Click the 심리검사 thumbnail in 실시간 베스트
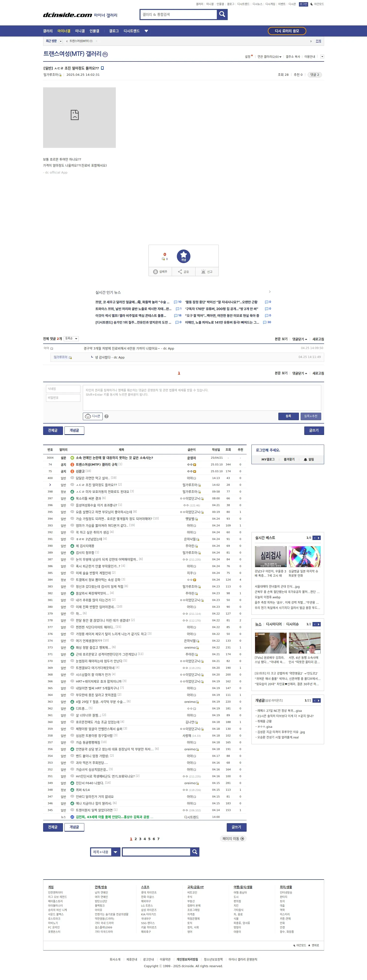 coord(271,557)
